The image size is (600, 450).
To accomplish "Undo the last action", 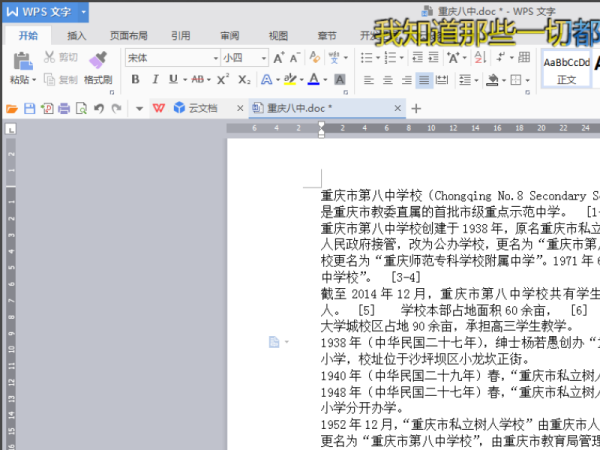I will [x=98, y=108].
